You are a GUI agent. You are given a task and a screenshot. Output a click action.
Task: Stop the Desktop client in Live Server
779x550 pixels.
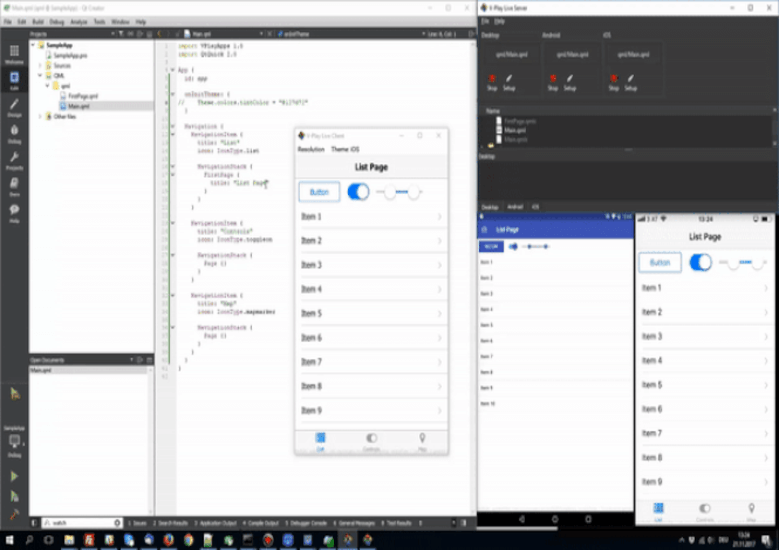(491, 80)
